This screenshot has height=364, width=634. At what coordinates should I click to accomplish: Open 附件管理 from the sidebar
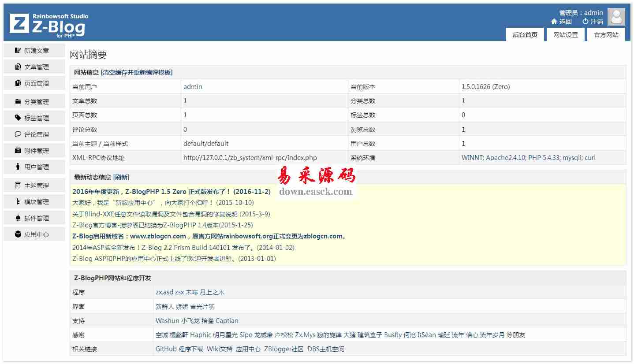34,151
